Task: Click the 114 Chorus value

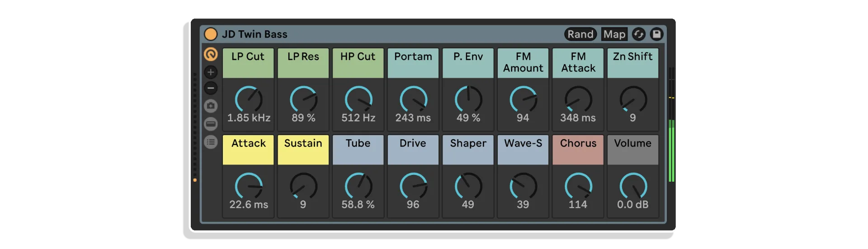Action: pos(578,205)
